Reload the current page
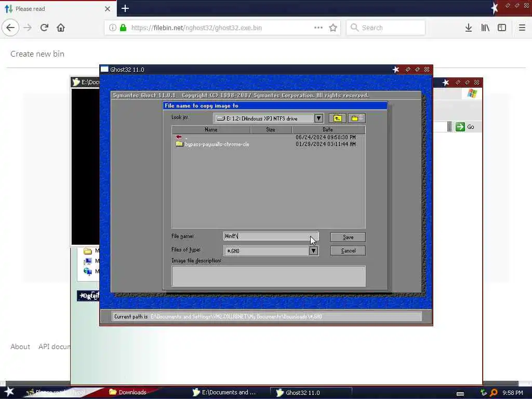532x399 pixels. point(44,28)
